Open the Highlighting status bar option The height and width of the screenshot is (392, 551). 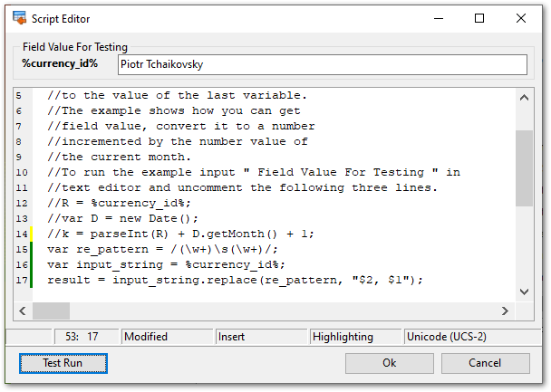pyautogui.click(x=355, y=337)
